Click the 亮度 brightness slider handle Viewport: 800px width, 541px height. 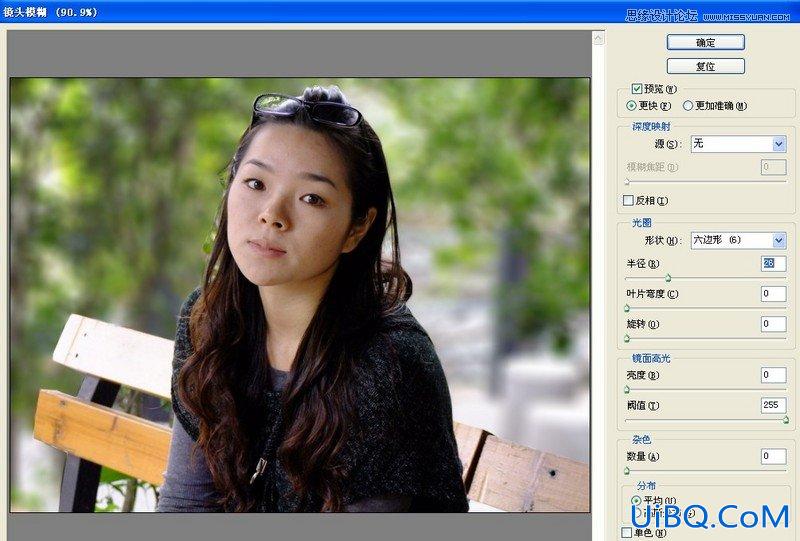click(x=627, y=390)
